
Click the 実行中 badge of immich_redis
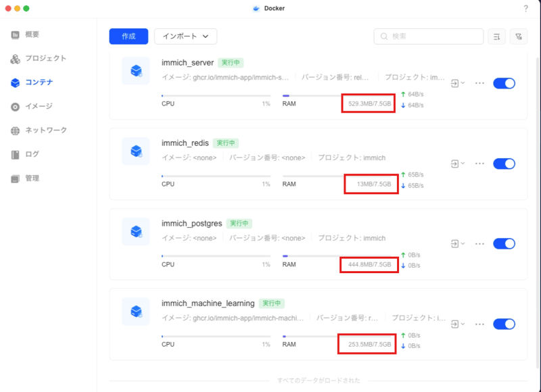pos(226,143)
